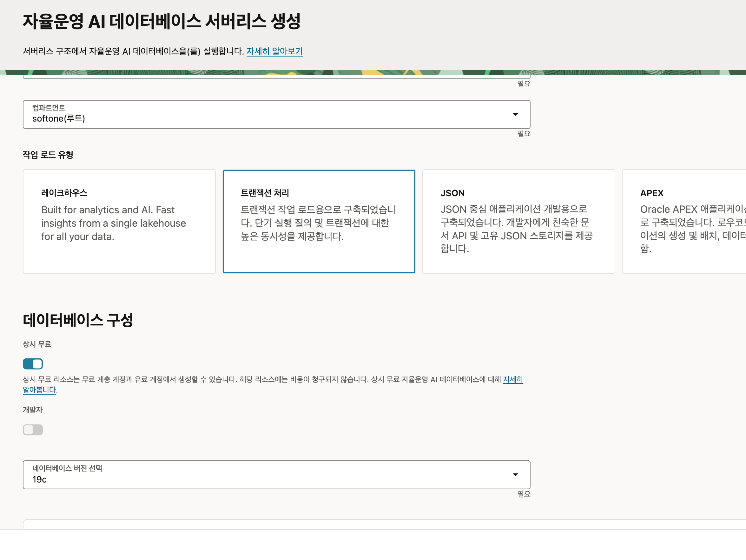Enable the 개발자 toggle switch
The image size is (746, 560).
33,430
